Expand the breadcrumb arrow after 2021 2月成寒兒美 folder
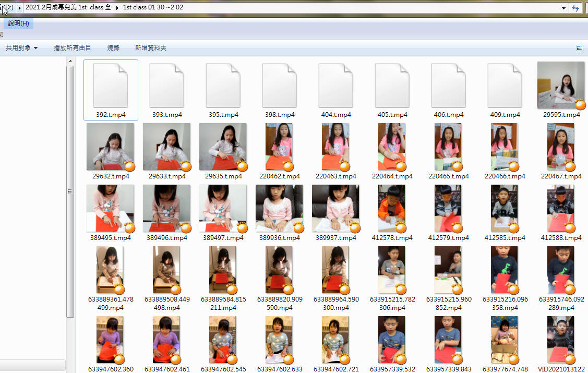588x373 pixels. 117,8
